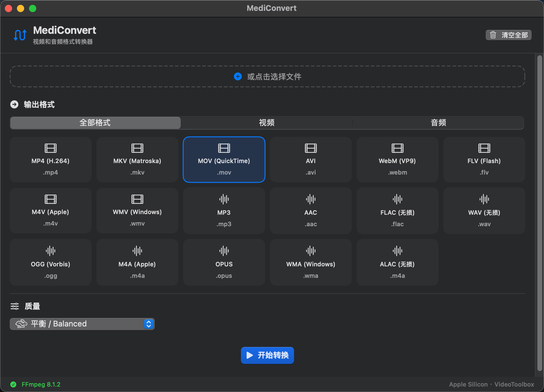Click the .wma extension label
544x392 pixels.
311,276
